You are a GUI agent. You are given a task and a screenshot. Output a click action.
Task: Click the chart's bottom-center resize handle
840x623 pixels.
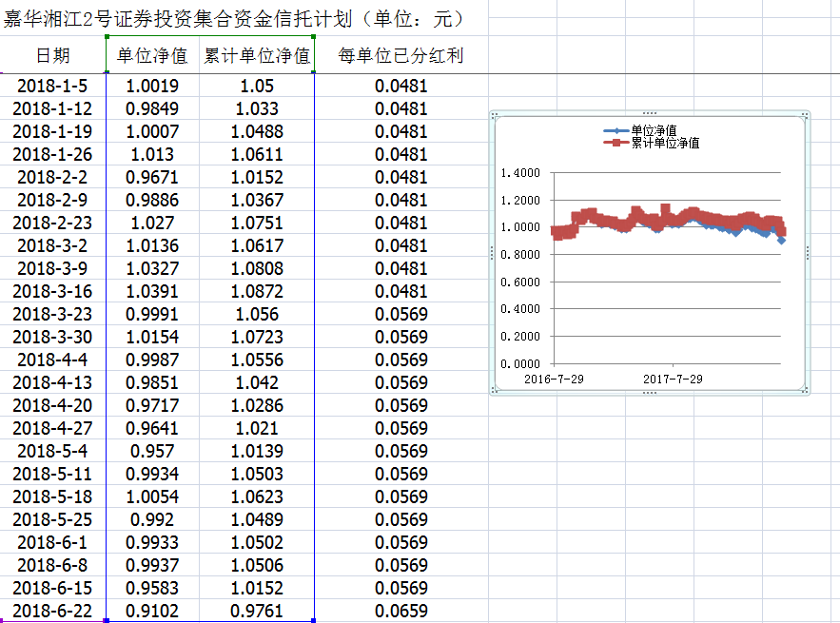pos(650,391)
